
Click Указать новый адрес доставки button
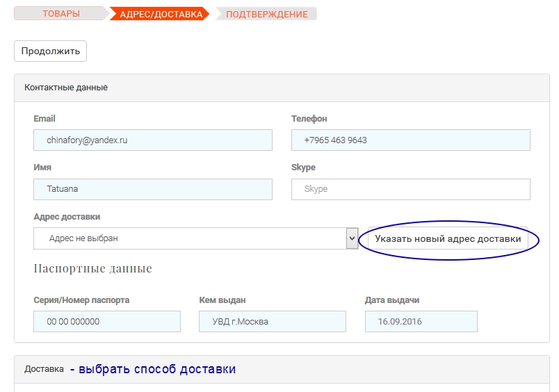pyautogui.click(x=448, y=238)
